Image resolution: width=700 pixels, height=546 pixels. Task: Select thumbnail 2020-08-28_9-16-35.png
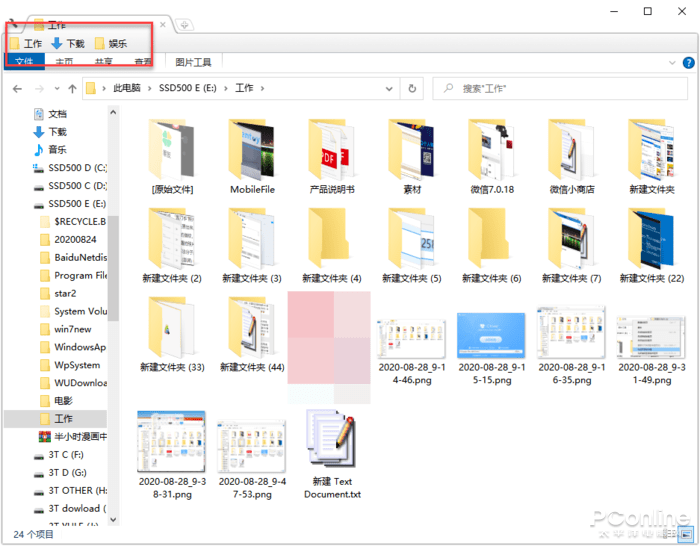pyautogui.click(x=571, y=346)
